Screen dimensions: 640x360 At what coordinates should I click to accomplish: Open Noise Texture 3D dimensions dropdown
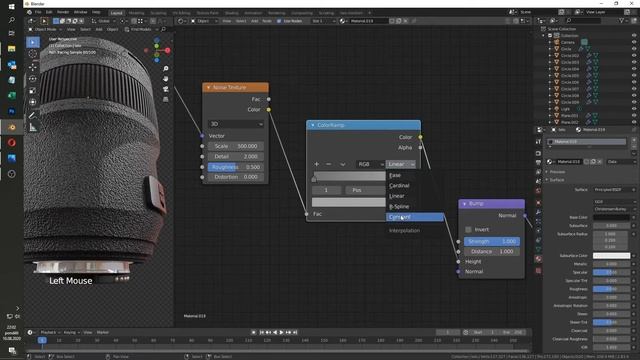[236, 124]
